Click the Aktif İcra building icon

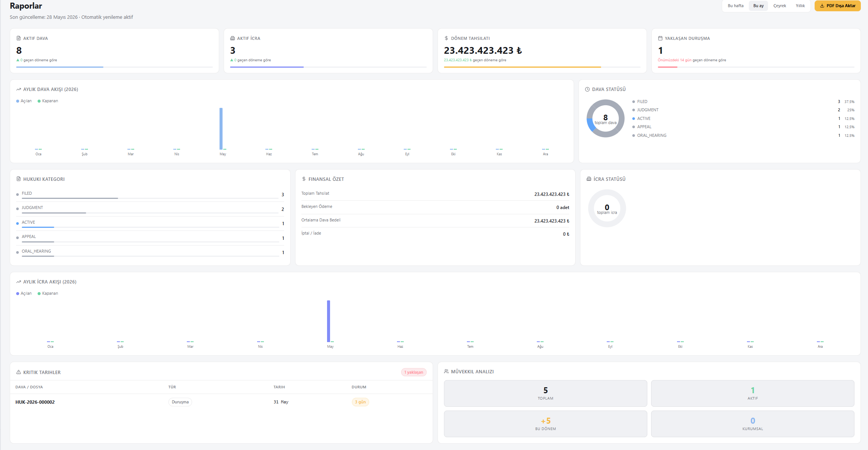pos(232,38)
